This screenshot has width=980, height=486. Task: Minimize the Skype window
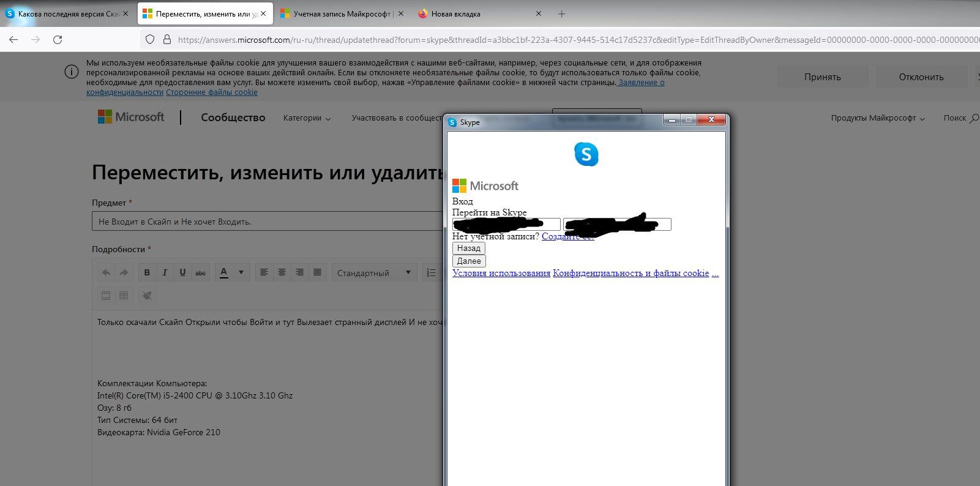click(672, 120)
